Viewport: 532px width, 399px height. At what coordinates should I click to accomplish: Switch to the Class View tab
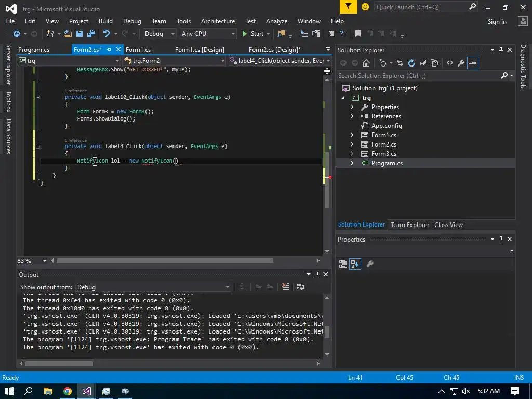click(x=448, y=224)
